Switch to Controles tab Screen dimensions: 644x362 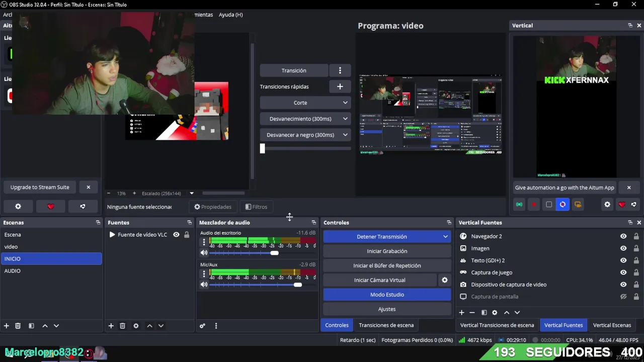click(x=337, y=325)
